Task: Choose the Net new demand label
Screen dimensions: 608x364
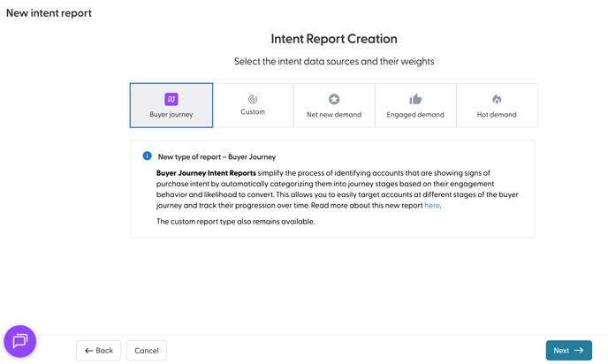Action: tap(334, 115)
